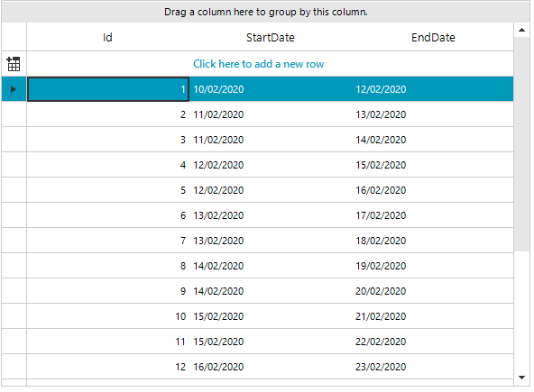
Task: Select the StartDate column header
Action: coord(271,37)
